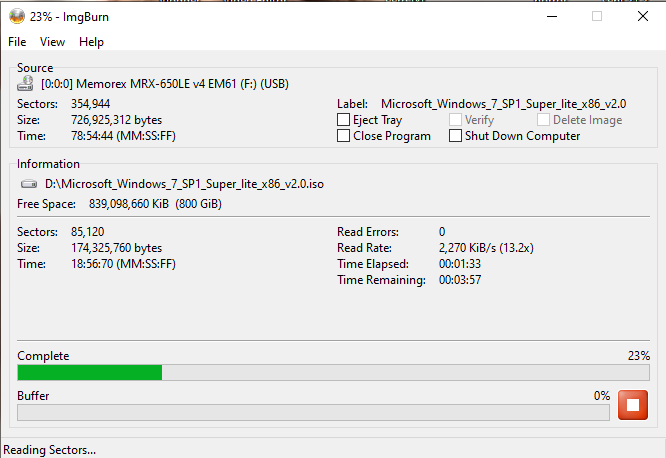Click the greyed-out Verify checkbox
Screen dimensions: 666x458
click(455, 120)
